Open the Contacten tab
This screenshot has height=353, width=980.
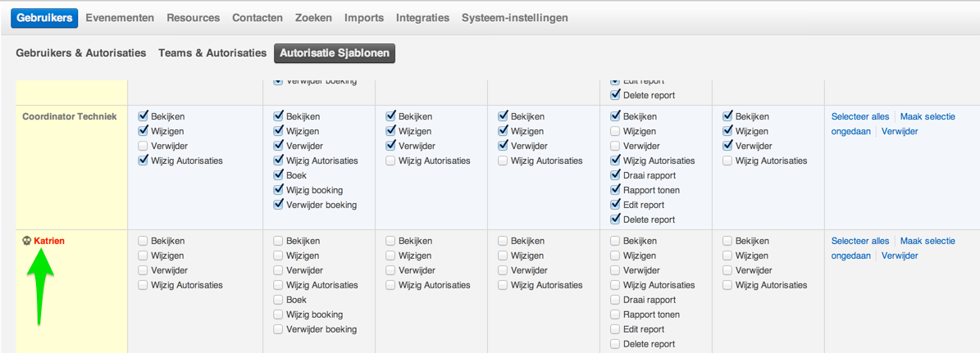pyautogui.click(x=258, y=17)
